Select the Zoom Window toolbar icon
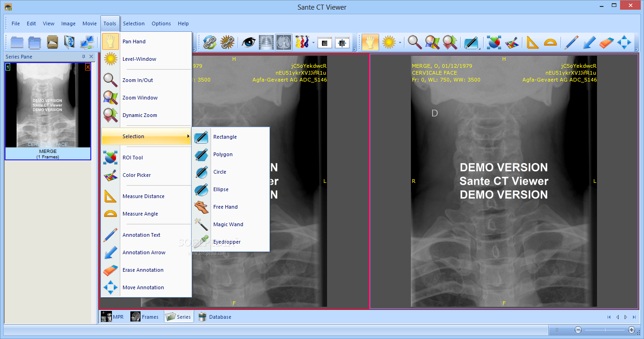The height and width of the screenshot is (339, 644). (432, 42)
